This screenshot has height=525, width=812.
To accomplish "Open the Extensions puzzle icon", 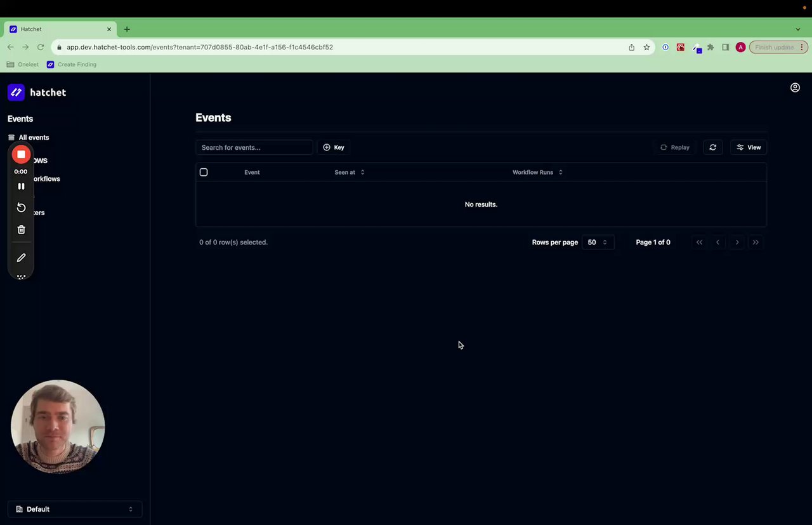I will click(x=710, y=47).
